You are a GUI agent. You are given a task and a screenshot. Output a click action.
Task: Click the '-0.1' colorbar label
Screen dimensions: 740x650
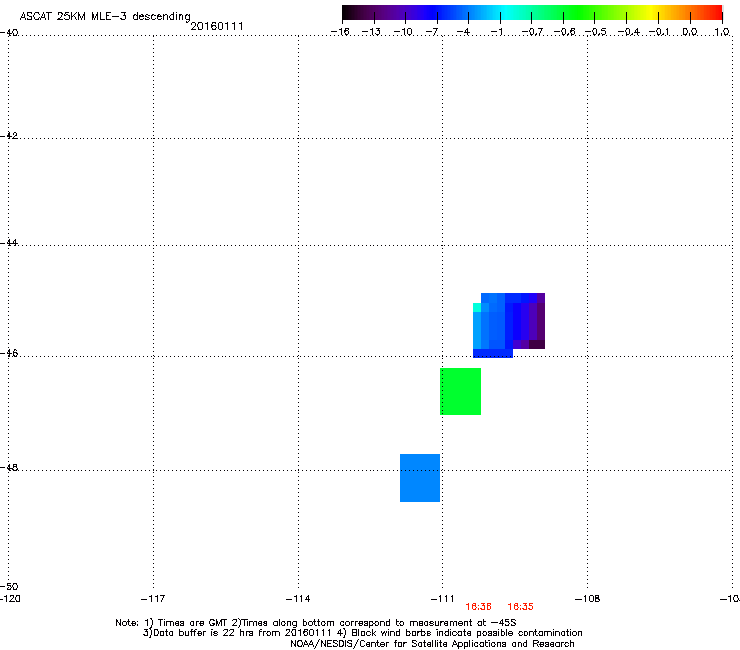[x=659, y=32]
